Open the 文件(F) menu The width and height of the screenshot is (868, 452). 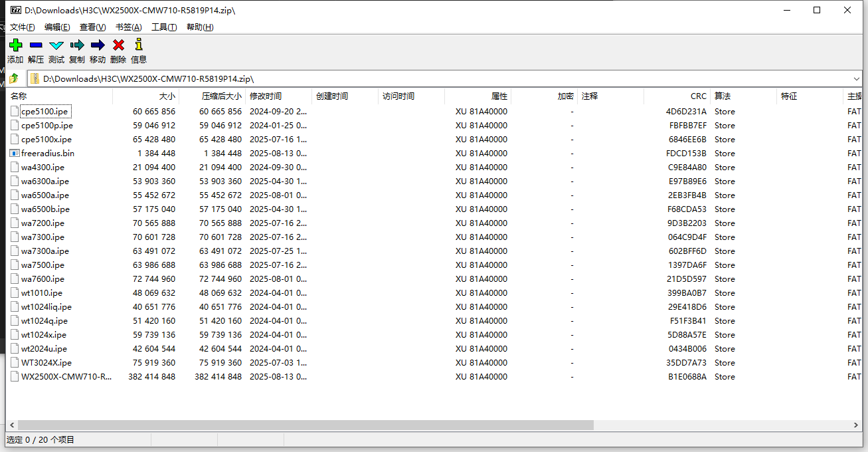coord(22,27)
